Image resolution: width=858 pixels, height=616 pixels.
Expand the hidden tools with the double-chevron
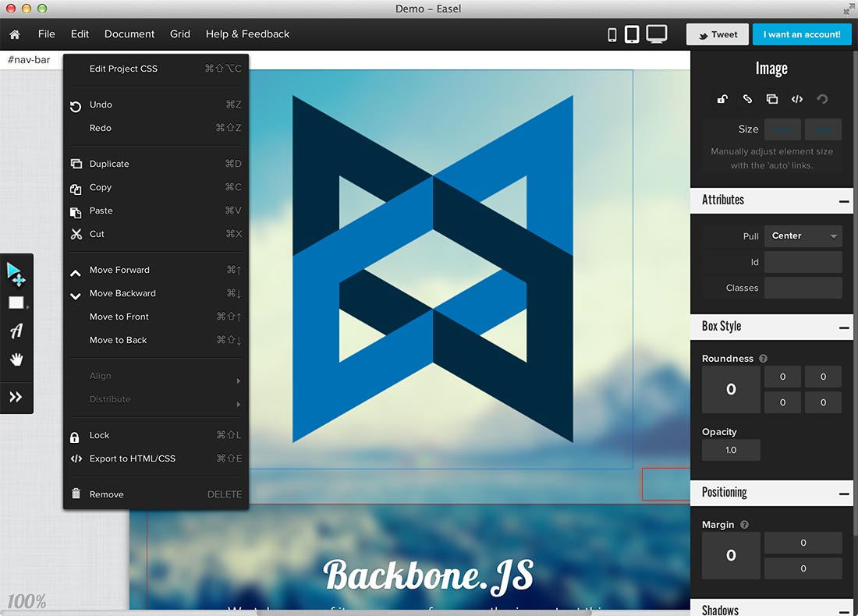point(16,397)
